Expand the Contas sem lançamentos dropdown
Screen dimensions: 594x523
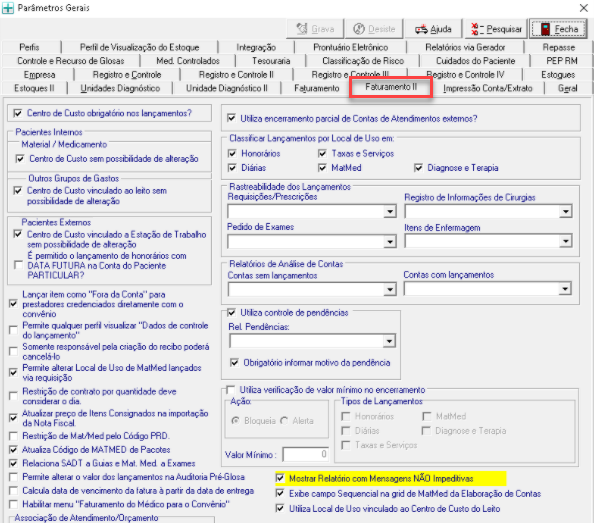click(x=389, y=289)
